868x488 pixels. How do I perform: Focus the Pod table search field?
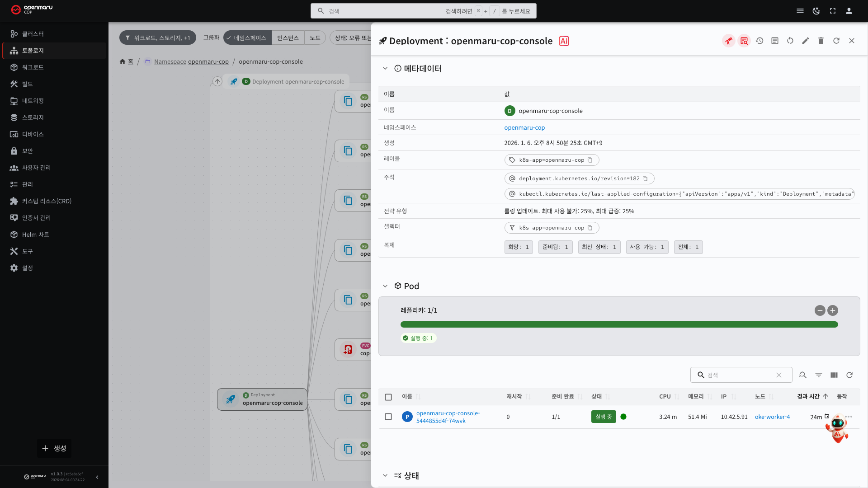click(x=741, y=375)
